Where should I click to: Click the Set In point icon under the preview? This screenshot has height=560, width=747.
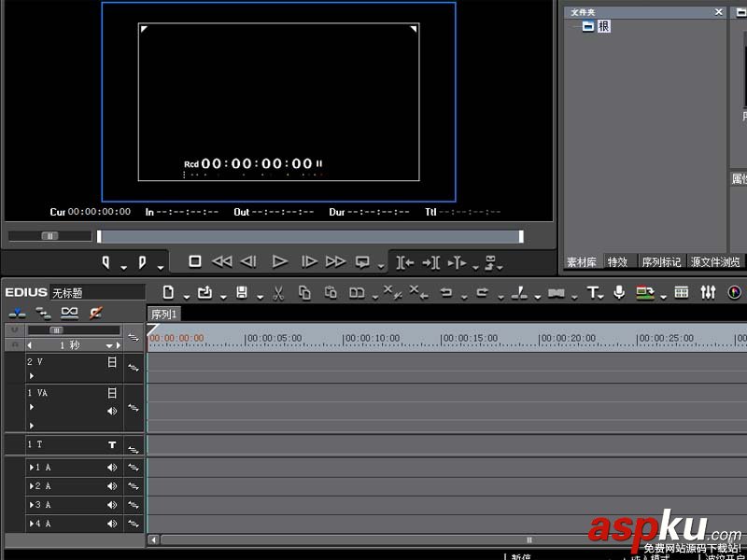pos(402,264)
